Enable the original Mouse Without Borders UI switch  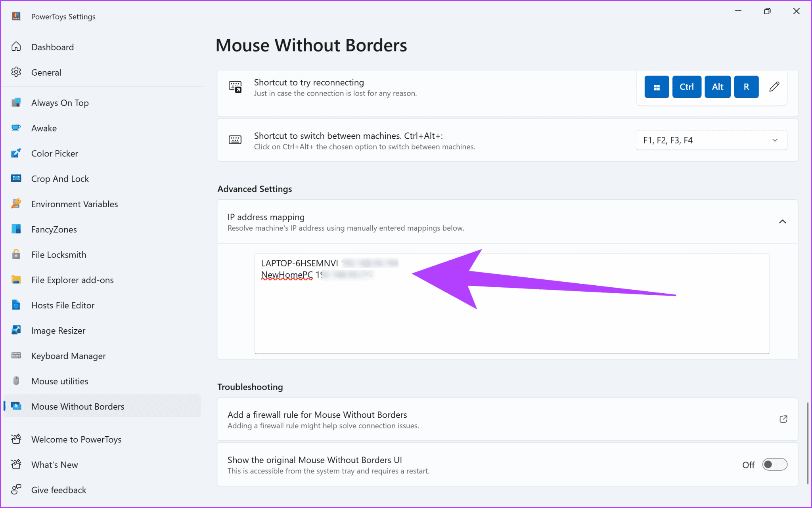pos(774,464)
